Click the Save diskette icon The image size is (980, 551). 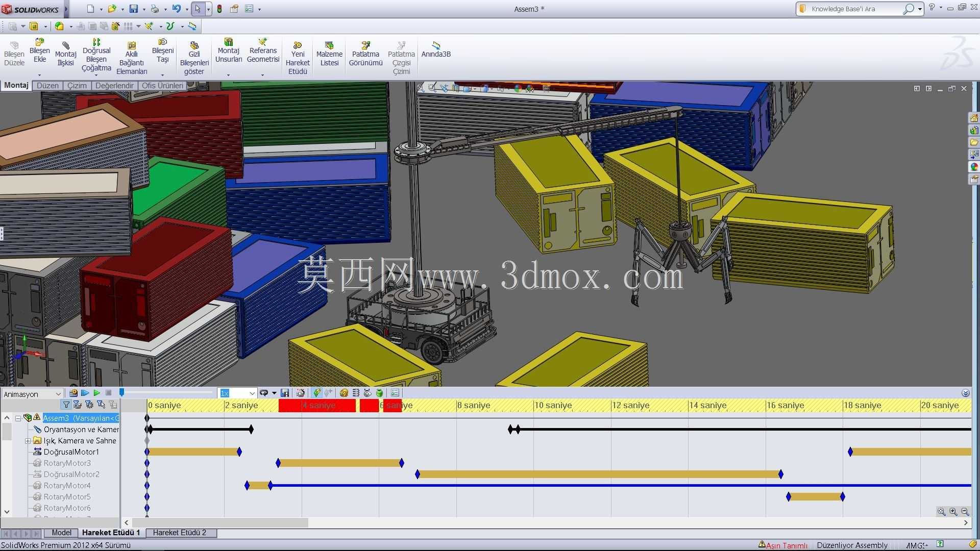click(133, 9)
